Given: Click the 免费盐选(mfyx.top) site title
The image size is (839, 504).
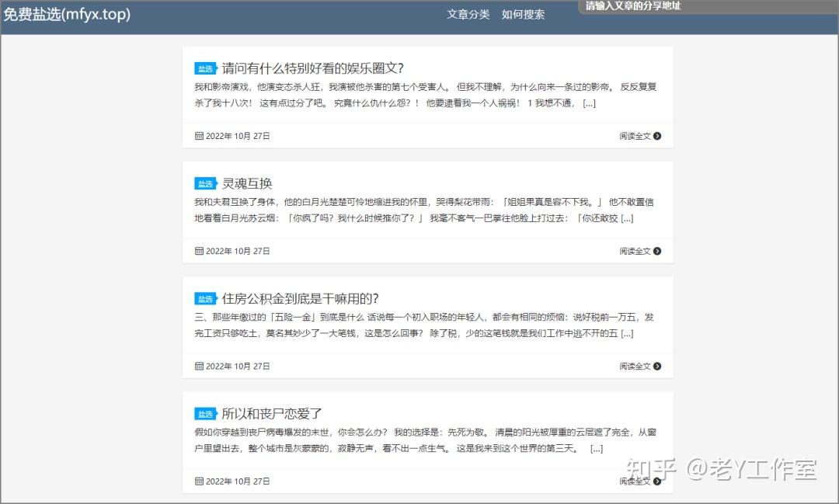Looking at the screenshot, I should pos(70,14).
